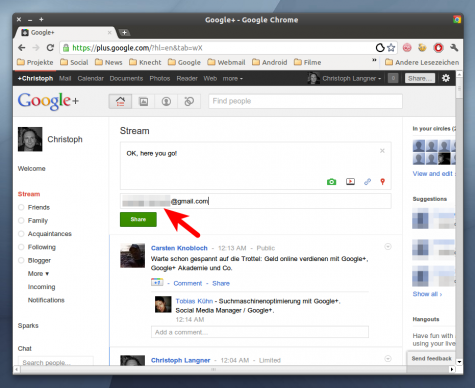The height and width of the screenshot is (388, 475).
Task: Open Christoph's profile picture in sidebar
Action: [x=30, y=139]
